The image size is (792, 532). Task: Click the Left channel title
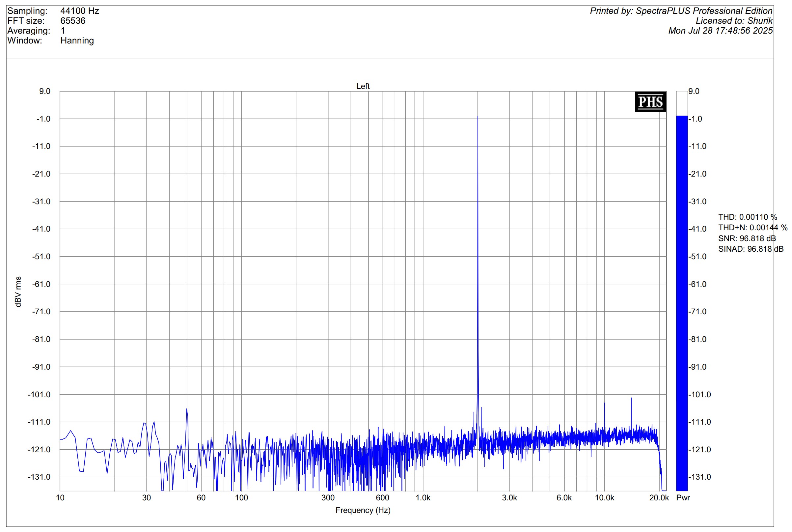pyautogui.click(x=363, y=86)
